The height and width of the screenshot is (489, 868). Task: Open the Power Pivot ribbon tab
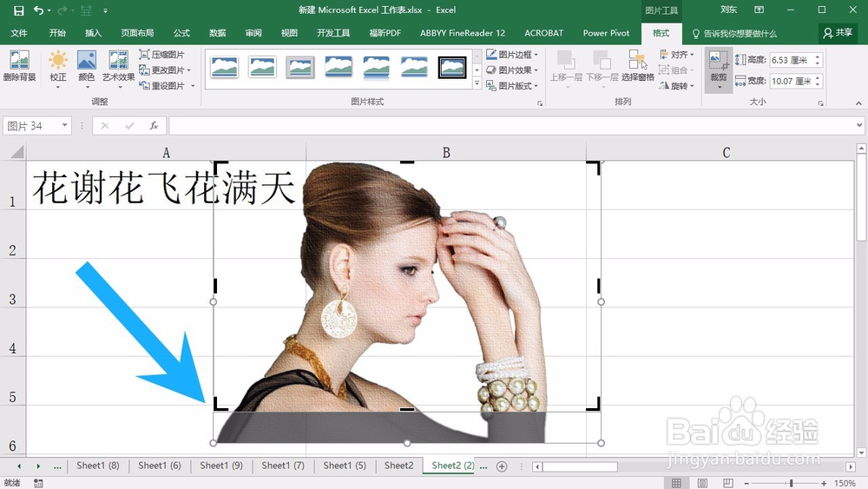click(606, 33)
